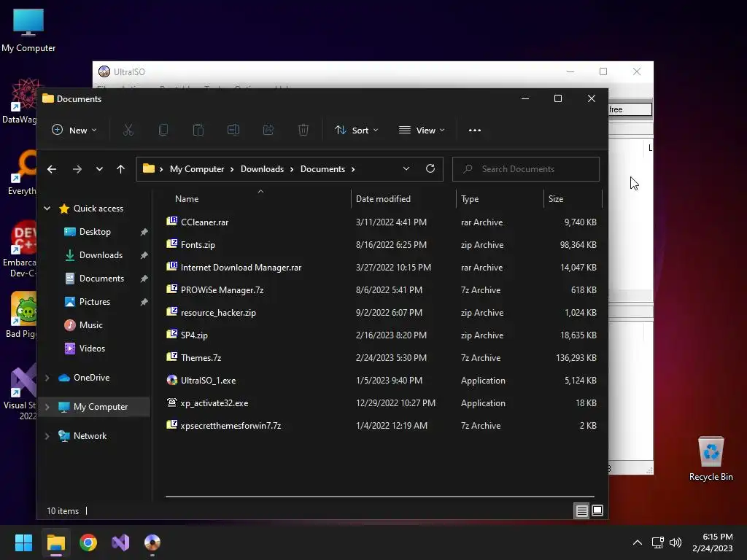The height and width of the screenshot is (560, 747).
Task: Switch to UltraISO in the taskbar
Action: 152,542
